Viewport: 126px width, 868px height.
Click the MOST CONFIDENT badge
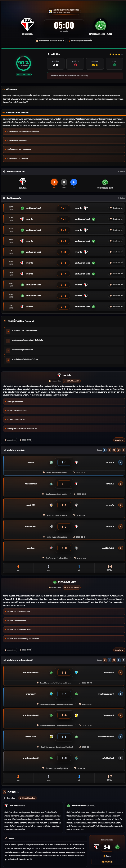pos(23,74)
